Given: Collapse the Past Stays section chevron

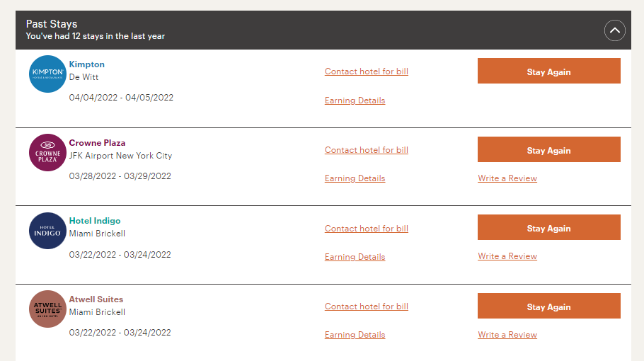Looking at the screenshot, I should [614, 30].
